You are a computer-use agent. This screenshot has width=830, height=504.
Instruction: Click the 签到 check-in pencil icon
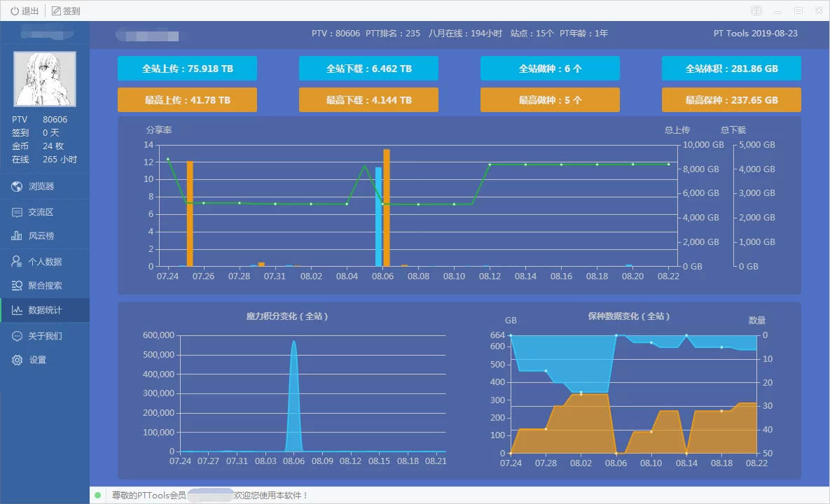point(56,10)
